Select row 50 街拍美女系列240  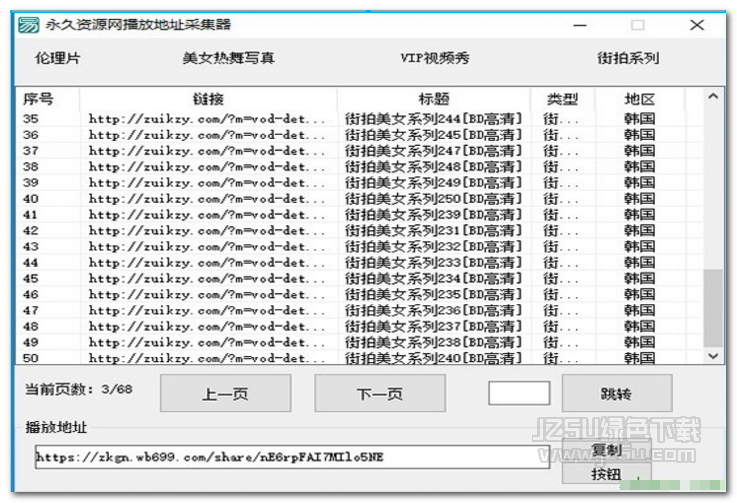[433, 358]
